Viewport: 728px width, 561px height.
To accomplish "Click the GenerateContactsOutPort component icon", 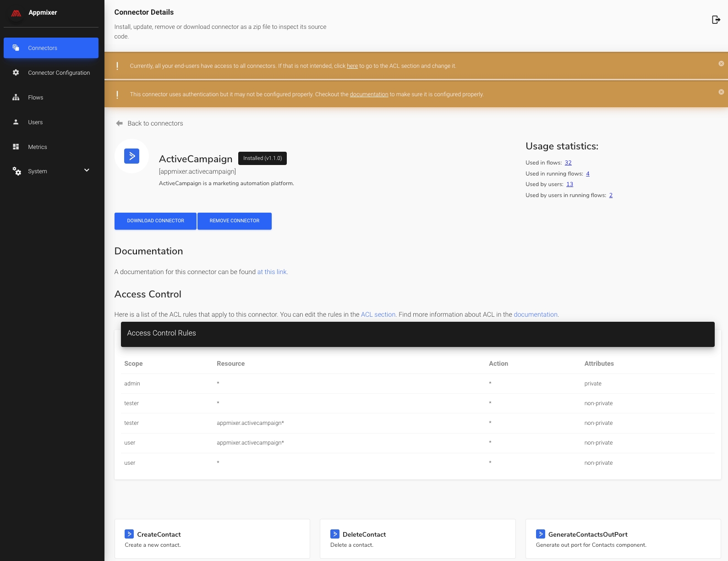I will (541, 534).
